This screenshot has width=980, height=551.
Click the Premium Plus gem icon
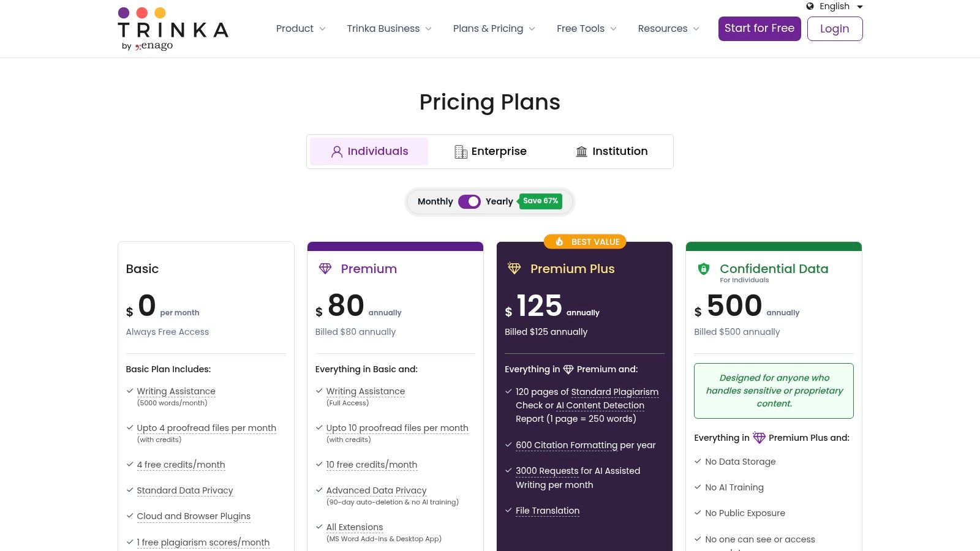(x=514, y=269)
